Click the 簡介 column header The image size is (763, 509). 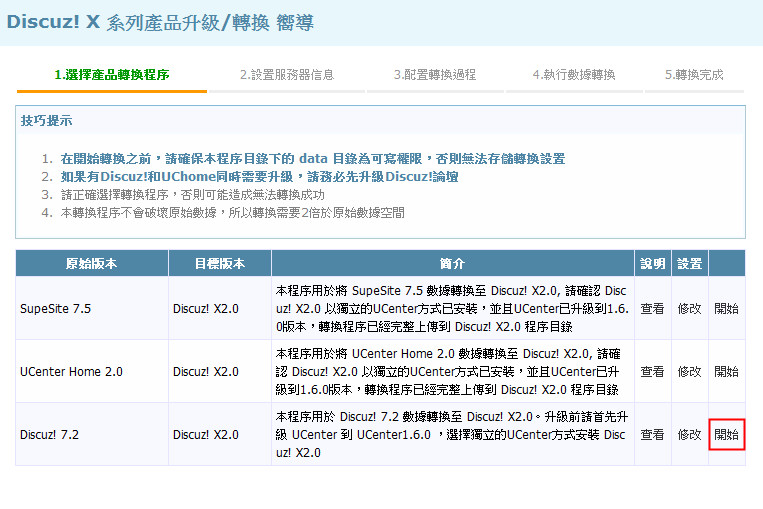click(x=453, y=264)
